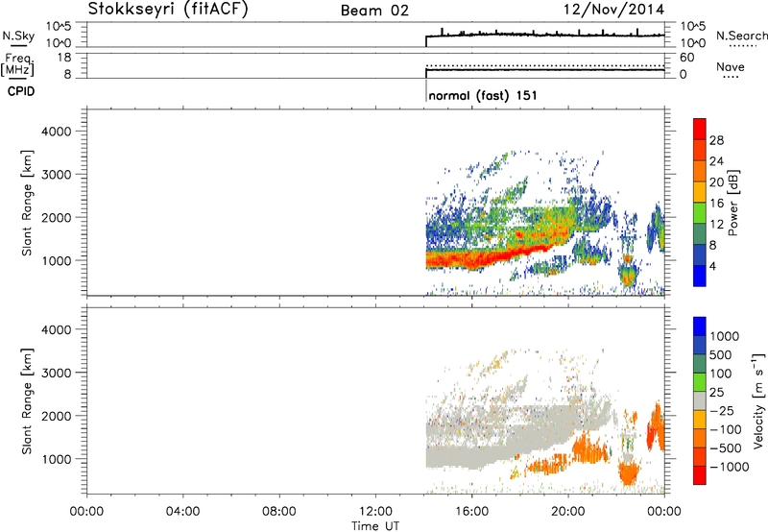
Task: Click the Stokkseyri (fitACF) title
Action: (168, 10)
